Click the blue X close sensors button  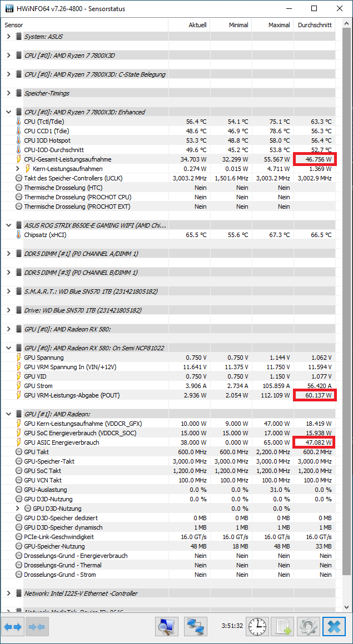334,627
